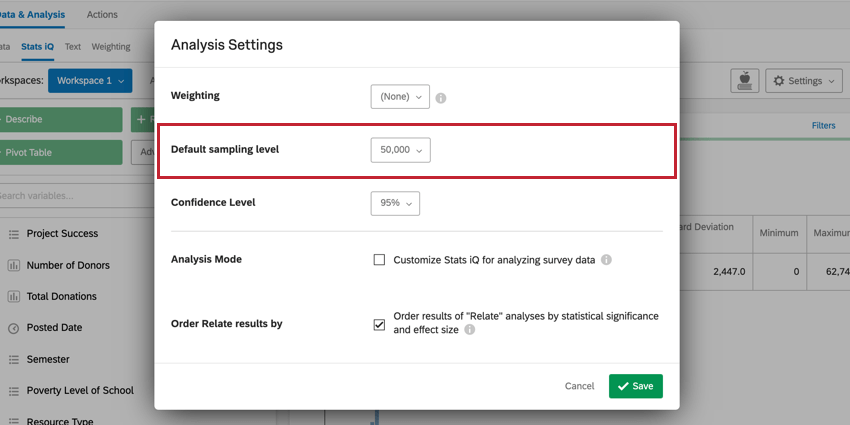Cancel the Analysis Settings dialog
This screenshot has width=850, height=425.
[579, 386]
